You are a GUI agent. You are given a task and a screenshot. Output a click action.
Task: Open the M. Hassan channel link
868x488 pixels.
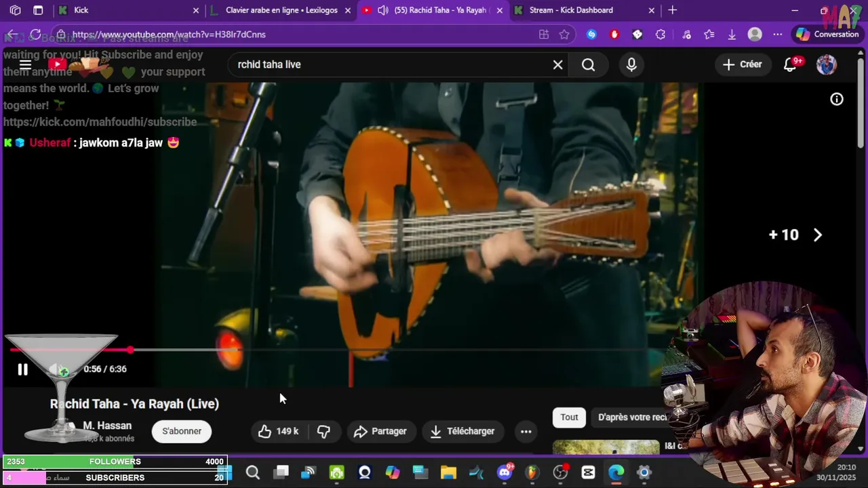(x=107, y=426)
